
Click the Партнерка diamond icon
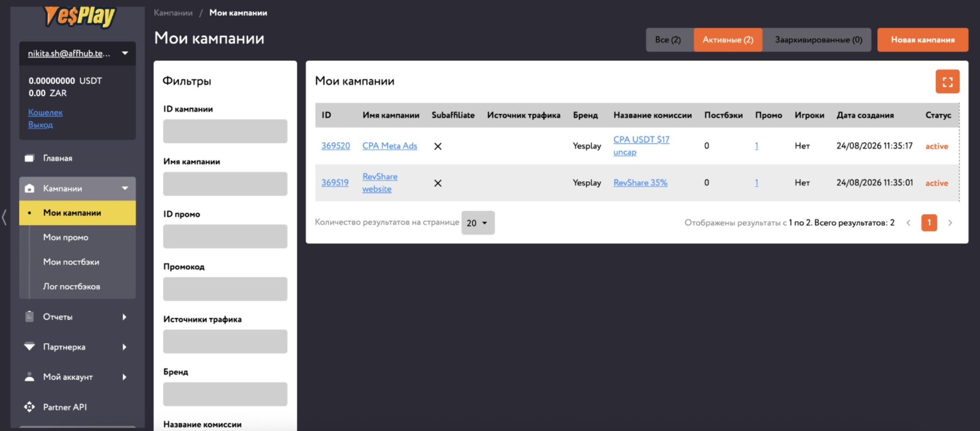[29, 347]
